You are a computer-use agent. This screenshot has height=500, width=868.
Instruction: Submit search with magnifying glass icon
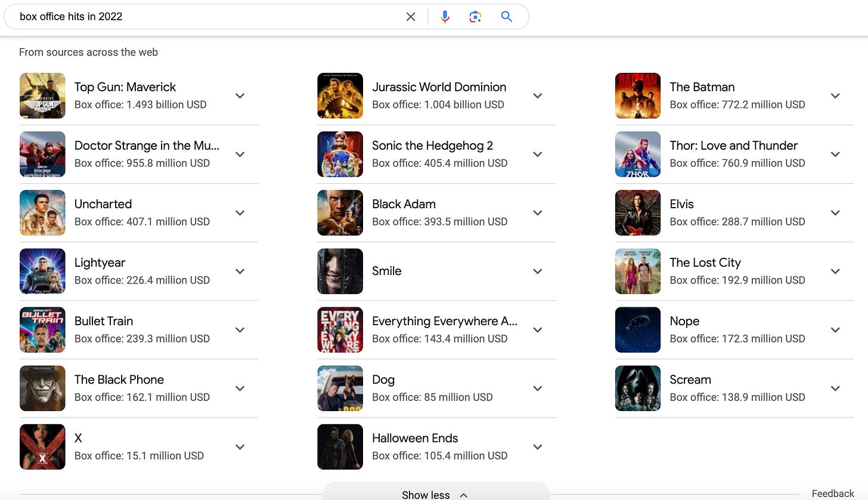pyautogui.click(x=506, y=17)
